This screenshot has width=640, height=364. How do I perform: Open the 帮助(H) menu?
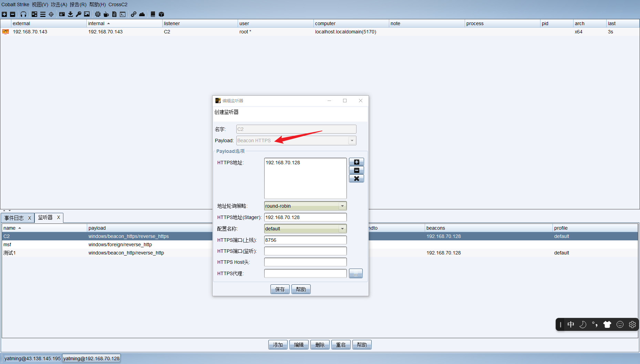[x=97, y=4]
